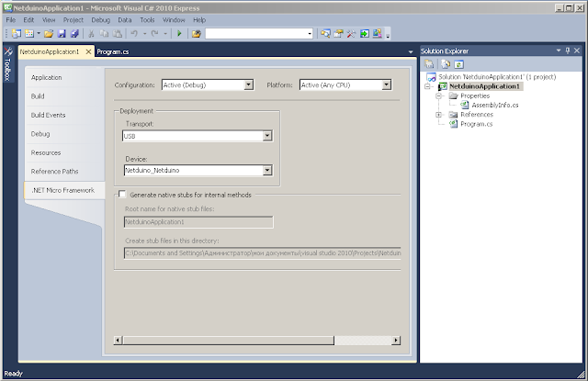
Task: Open the Help menu
Action: pos(199,20)
